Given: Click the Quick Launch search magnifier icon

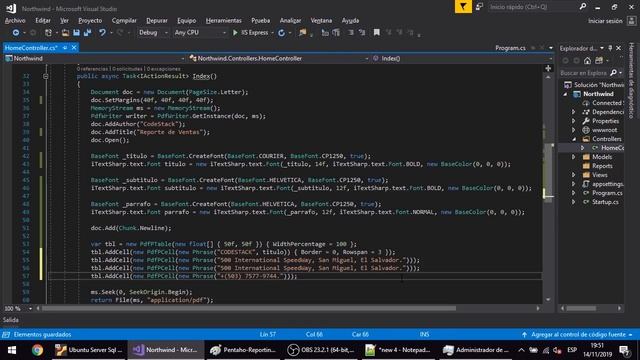Looking at the screenshot, I should pos(582,7).
